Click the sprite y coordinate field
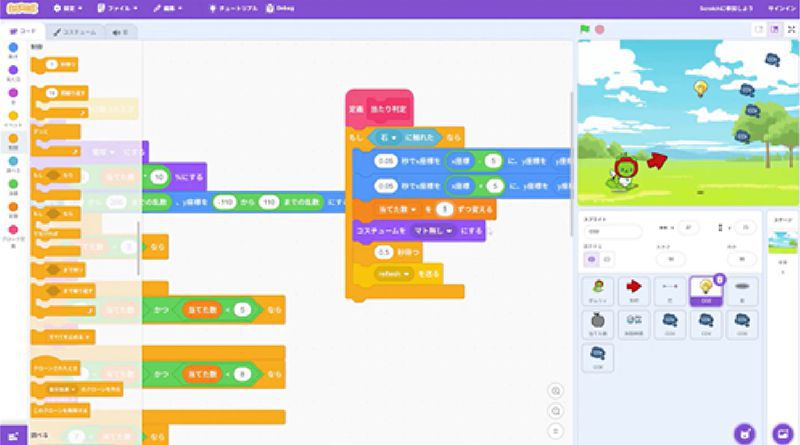This screenshot has height=445, width=800. coord(745,228)
